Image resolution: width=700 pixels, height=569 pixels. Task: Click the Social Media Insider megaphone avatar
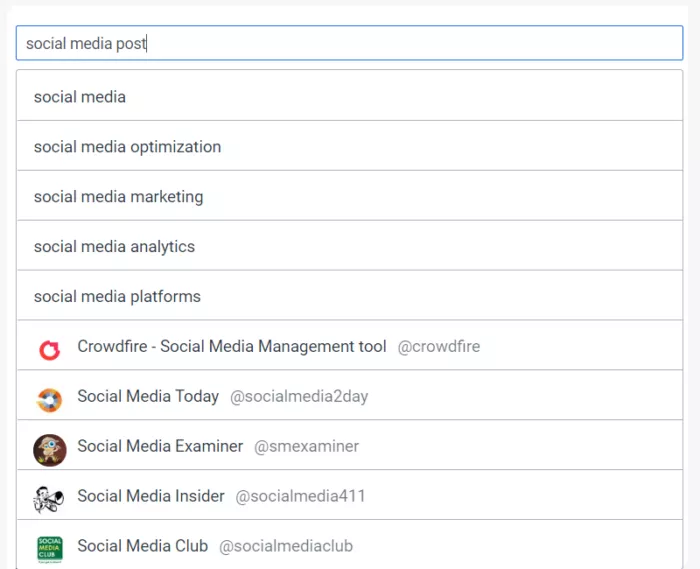pyautogui.click(x=49, y=499)
